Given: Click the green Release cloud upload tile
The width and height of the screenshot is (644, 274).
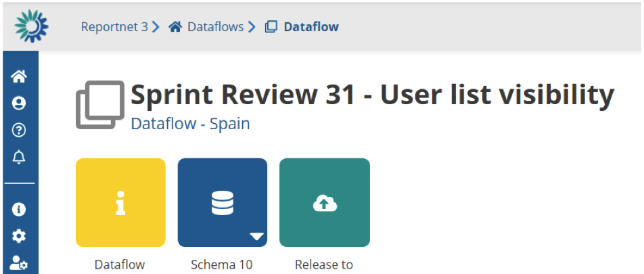Looking at the screenshot, I should click(325, 202).
